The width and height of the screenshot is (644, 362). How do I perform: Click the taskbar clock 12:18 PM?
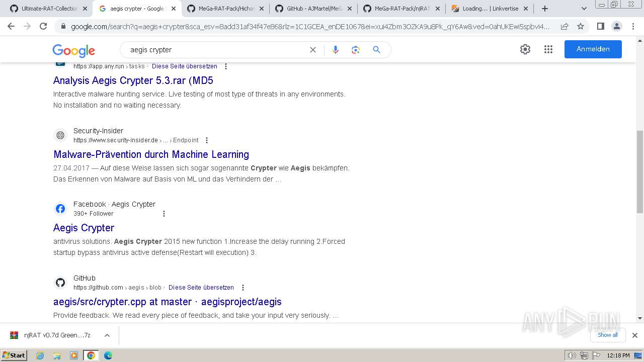click(618, 355)
